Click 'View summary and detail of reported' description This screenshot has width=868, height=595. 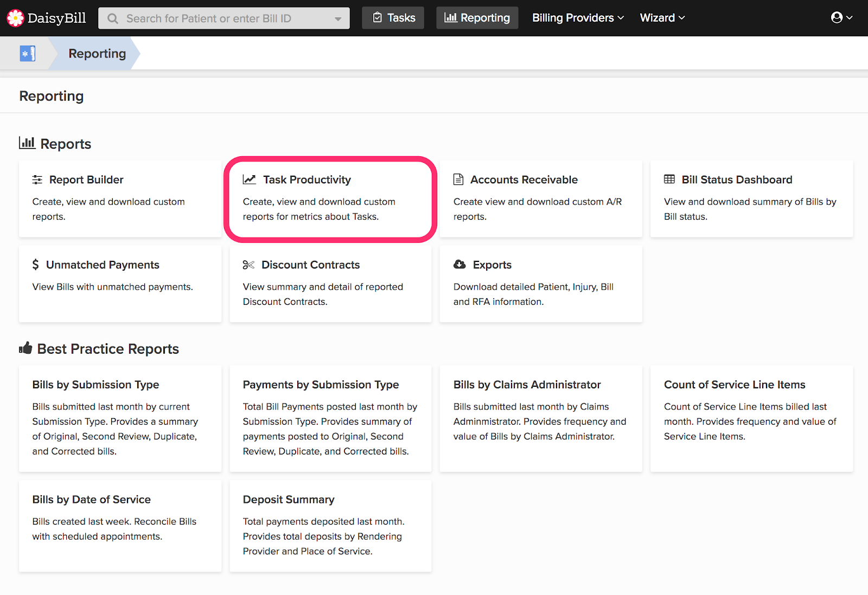[x=323, y=287]
